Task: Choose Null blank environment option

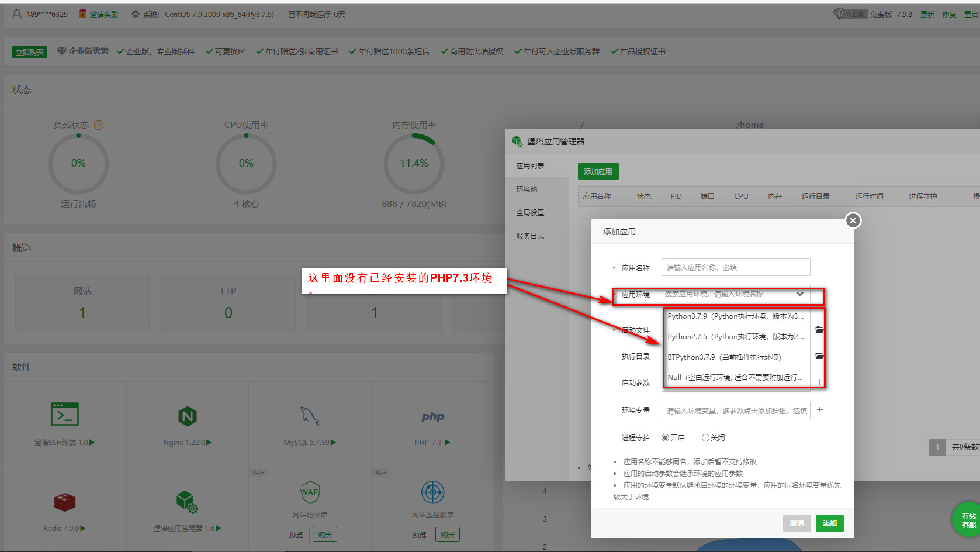Action: (736, 378)
